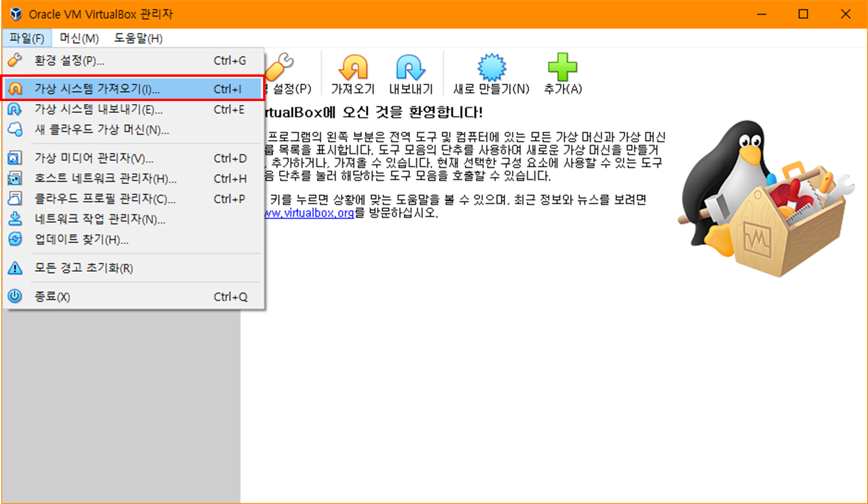This screenshot has width=868, height=504.
Task: Click the download icon beside 네트워크 작업 관리자(N)
Action: (x=15, y=219)
